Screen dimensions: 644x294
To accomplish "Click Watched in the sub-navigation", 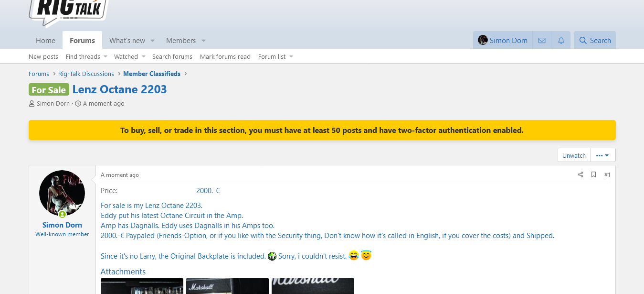I will (126, 56).
